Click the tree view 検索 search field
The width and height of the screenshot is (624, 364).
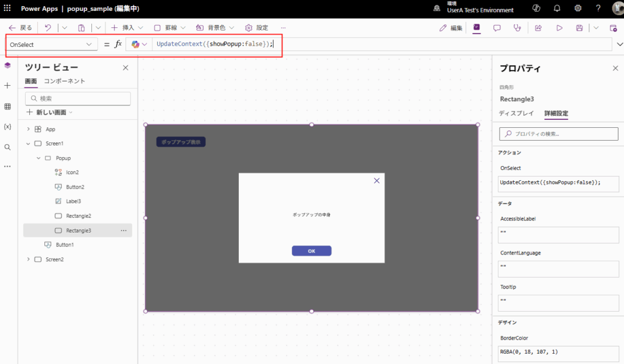click(78, 99)
